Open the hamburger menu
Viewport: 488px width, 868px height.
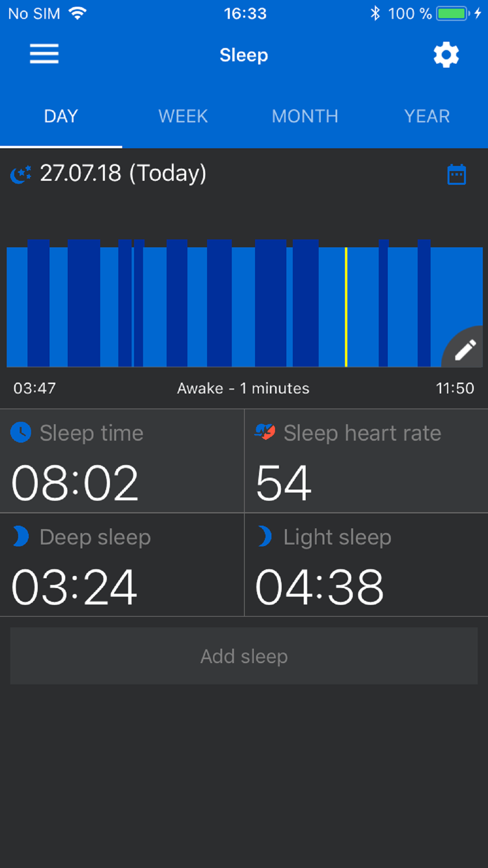[x=44, y=54]
